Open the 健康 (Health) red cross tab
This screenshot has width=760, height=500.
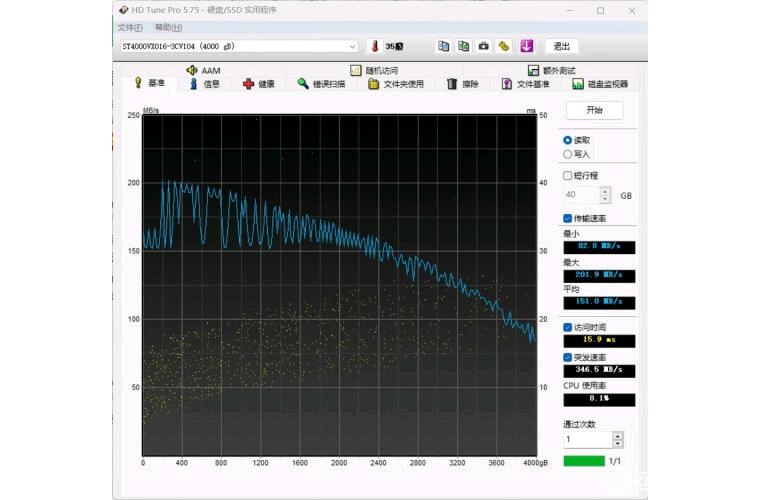point(259,84)
